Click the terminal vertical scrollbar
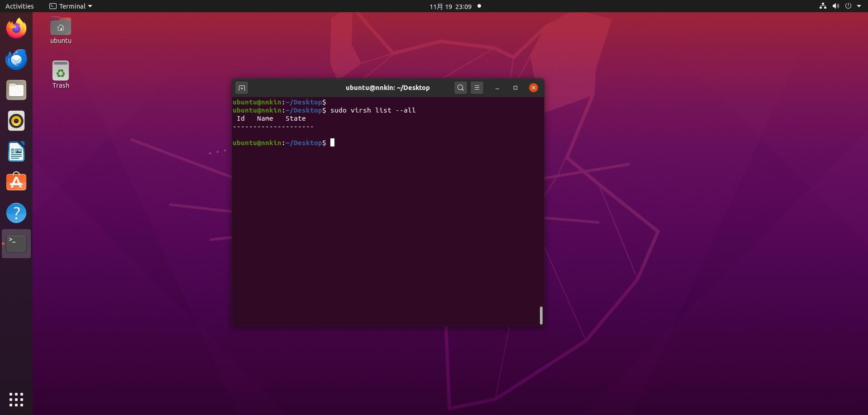The height and width of the screenshot is (415, 868). tap(541, 315)
